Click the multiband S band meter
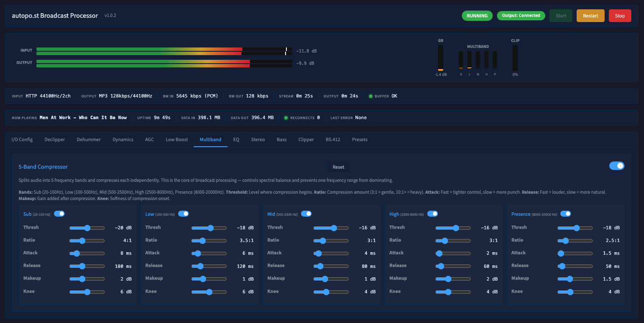Viewport: 644px width, 323px height. point(461,60)
